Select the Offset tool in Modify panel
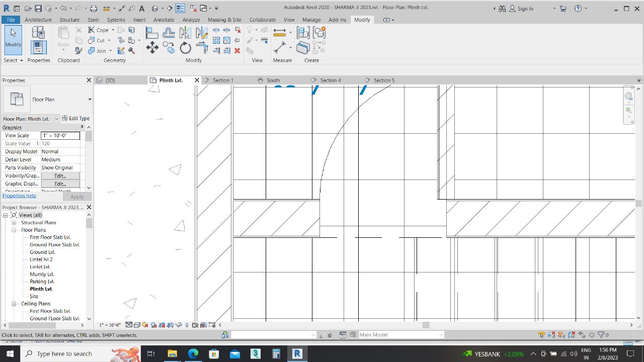 tap(169, 33)
